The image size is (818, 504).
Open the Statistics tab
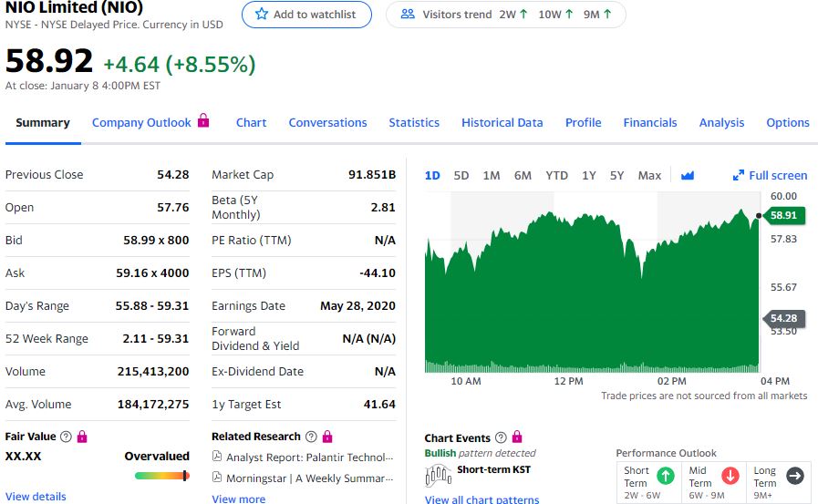[x=414, y=122]
